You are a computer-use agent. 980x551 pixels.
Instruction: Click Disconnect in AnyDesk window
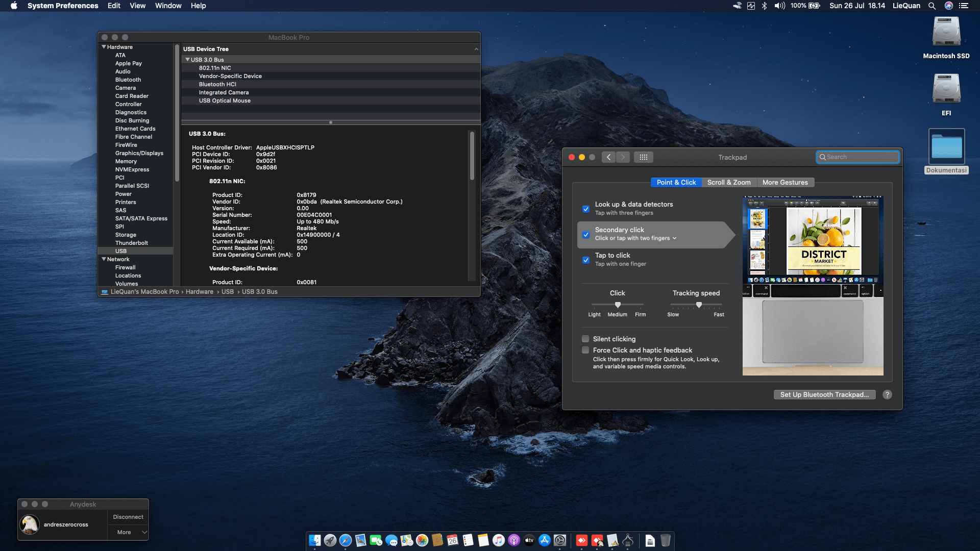click(128, 517)
